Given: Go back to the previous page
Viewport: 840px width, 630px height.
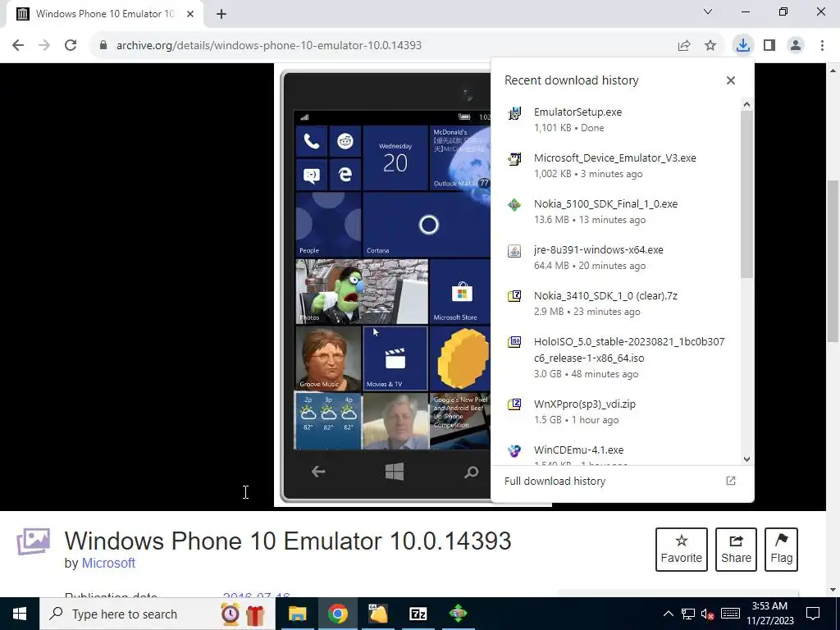Looking at the screenshot, I should pos(18,46).
